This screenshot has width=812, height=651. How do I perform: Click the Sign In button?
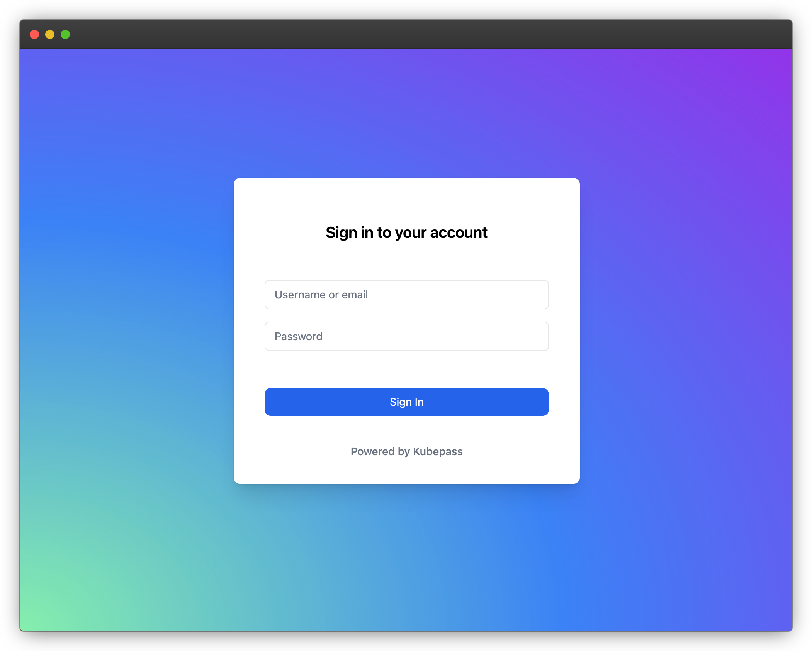pos(406,402)
